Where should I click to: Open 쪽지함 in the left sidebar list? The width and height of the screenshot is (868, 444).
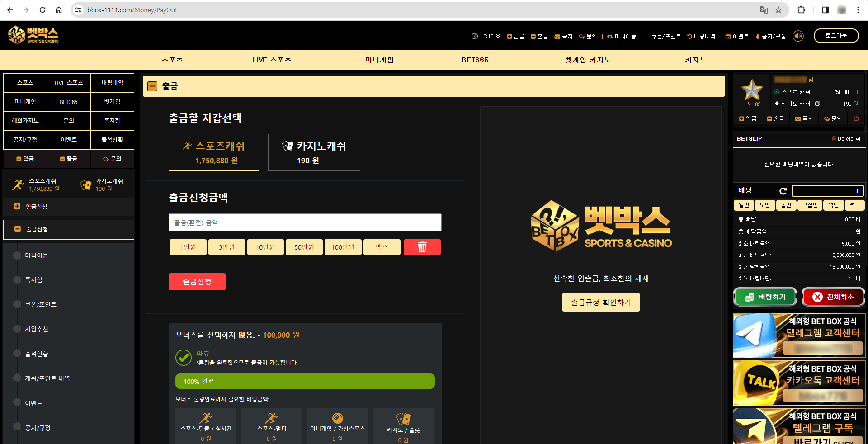click(34, 280)
